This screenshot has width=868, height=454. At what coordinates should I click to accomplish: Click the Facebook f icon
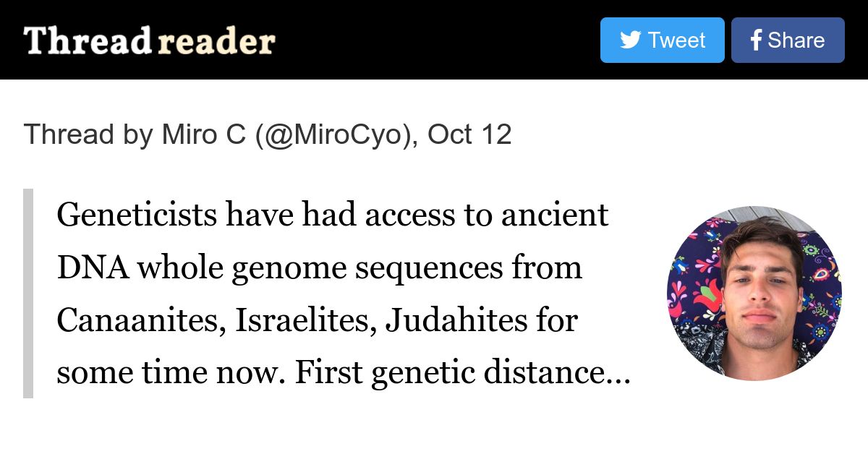756,40
